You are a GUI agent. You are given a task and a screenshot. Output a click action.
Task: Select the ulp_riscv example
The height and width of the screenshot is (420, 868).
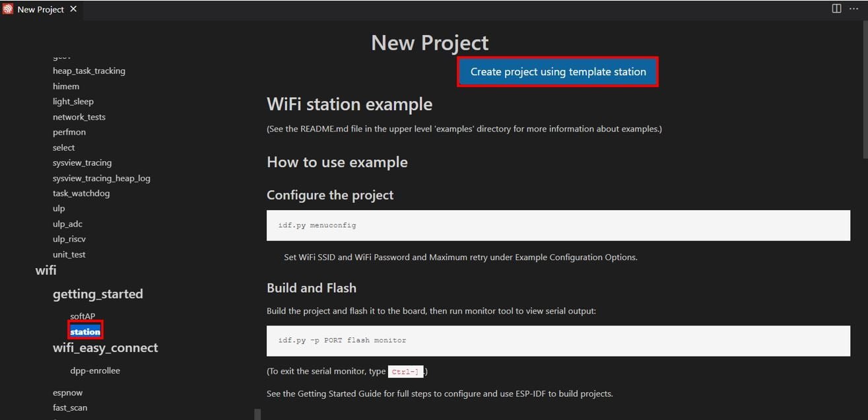[x=69, y=238]
